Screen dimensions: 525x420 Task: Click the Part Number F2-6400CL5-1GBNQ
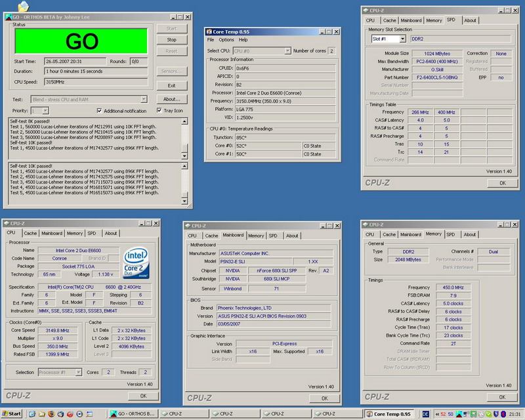[437, 77]
